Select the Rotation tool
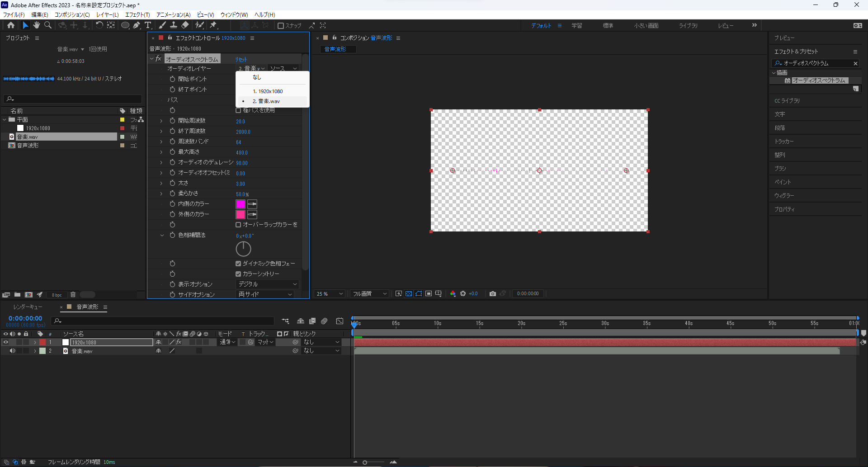Image resolution: width=868 pixels, height=467 pixels. pos(99,25)
